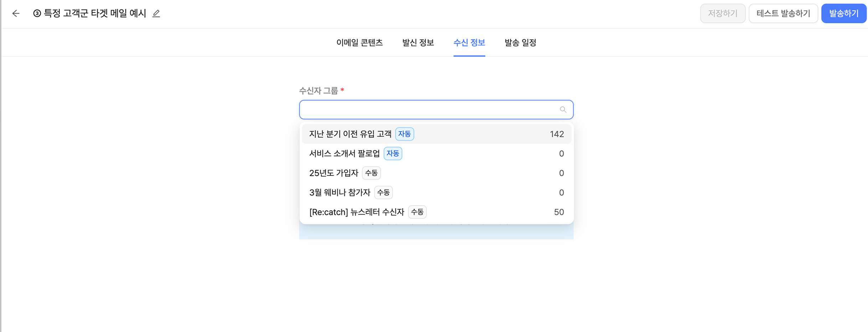Pick the 25년도 가입자 group

(334, 173)
